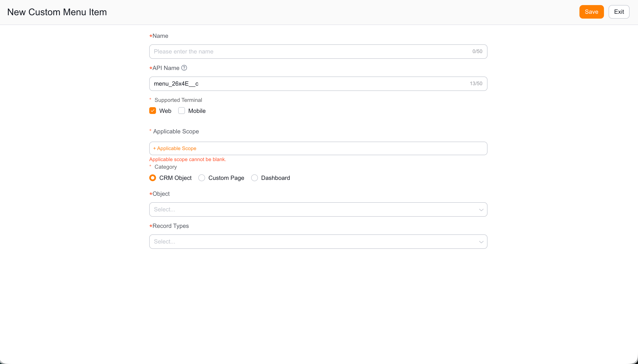Viewport: 638px width, 364px height.
Task: Uncheck the Web terminal checkbox
Action: pyautogui.click(x=152, y=111)
